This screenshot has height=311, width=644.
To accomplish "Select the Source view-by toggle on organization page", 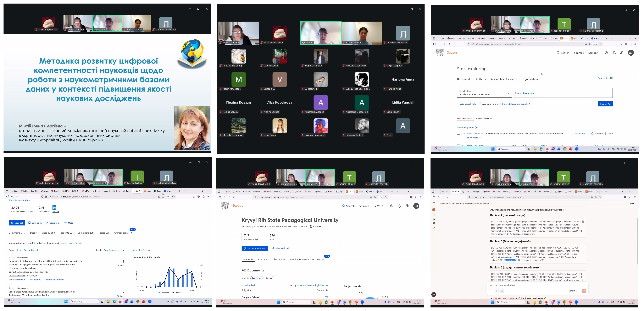I will coord(269,278).
